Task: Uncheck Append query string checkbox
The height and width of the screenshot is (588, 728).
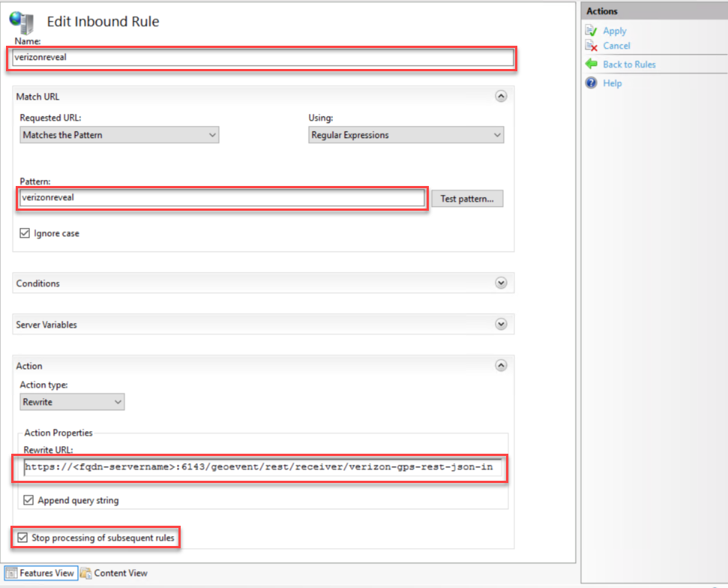Action: tap(28, 500)
